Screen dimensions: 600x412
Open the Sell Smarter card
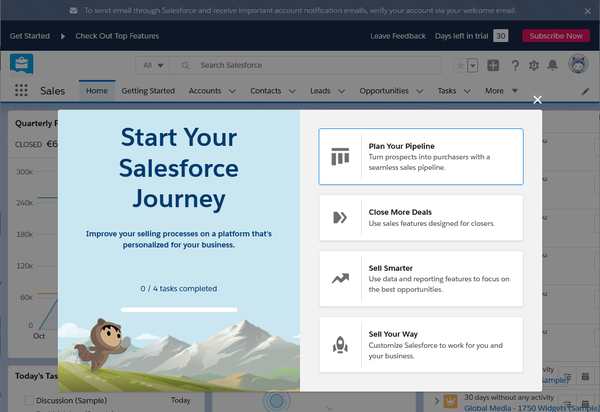[421, 278]
